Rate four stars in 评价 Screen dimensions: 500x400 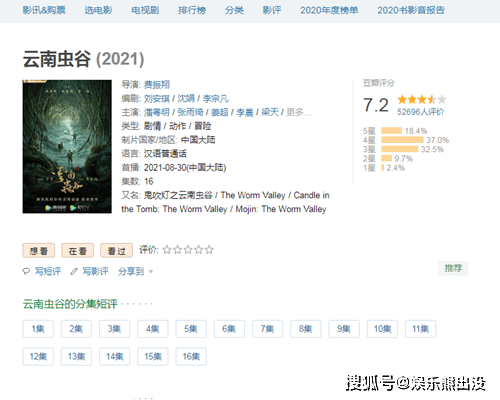click(x=199, y=250)
